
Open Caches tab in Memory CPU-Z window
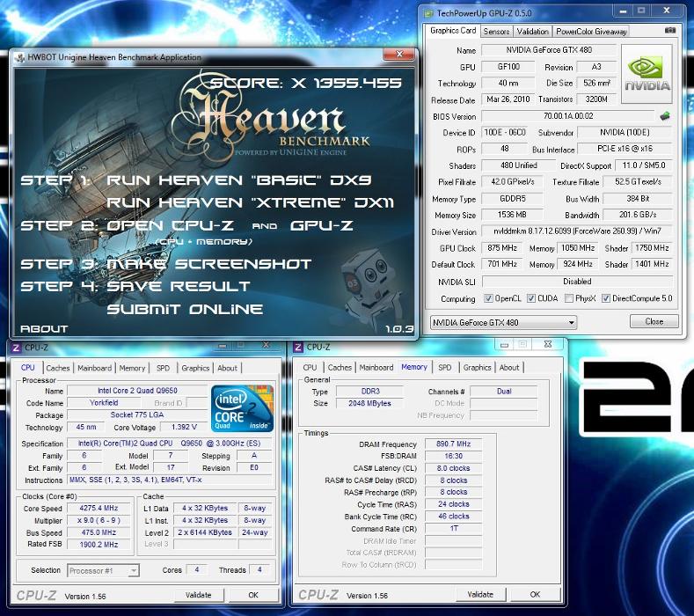pos(340,368)
